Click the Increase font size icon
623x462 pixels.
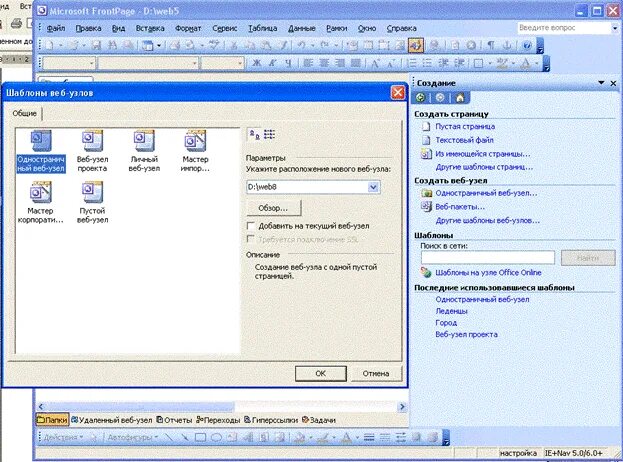pyautogui.click(x=375, y=63)
